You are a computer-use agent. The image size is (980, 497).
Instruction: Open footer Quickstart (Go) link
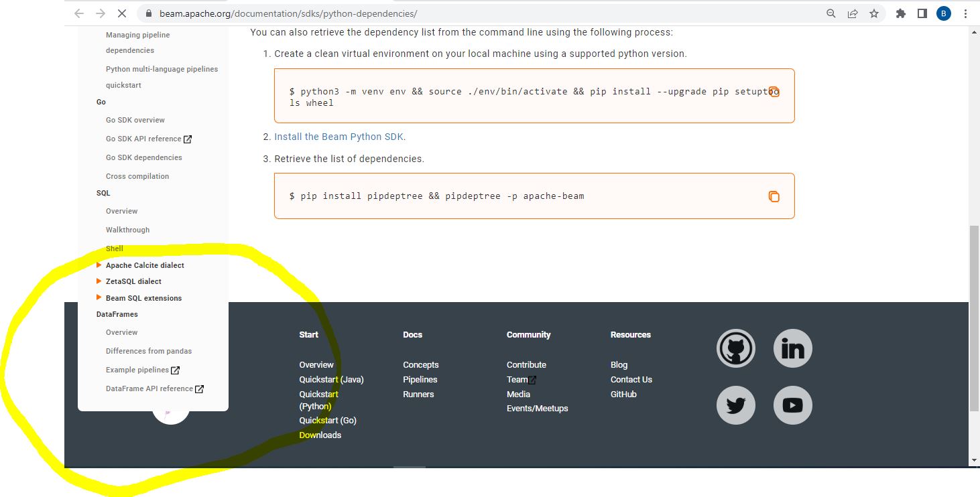328,421
